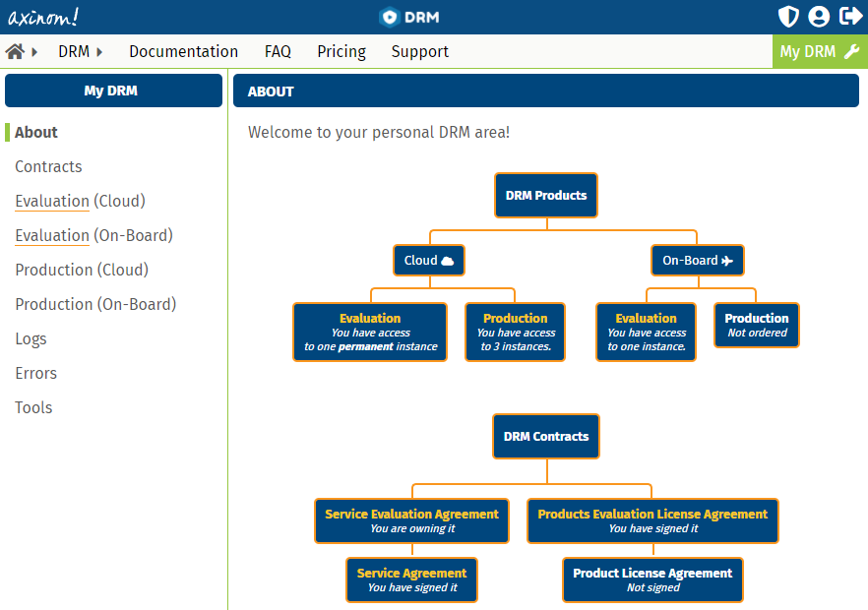Open the FAQ page
868x610 pixels.
[278, 51]
